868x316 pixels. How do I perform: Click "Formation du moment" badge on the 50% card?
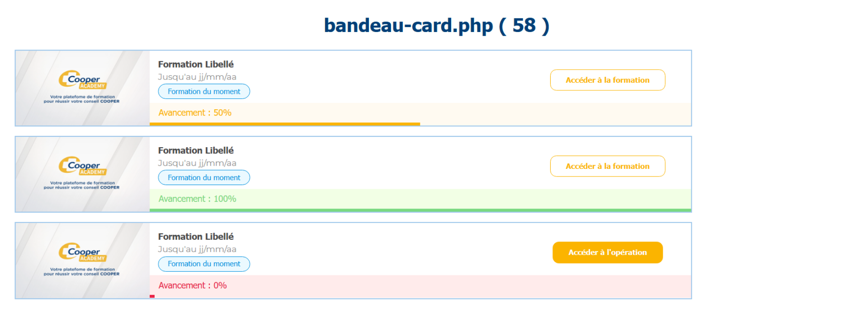[204, 91]
